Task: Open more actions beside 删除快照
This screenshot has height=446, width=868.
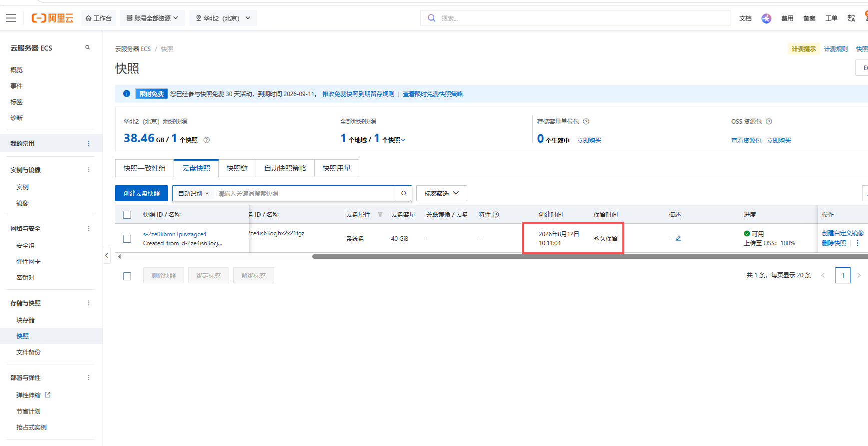Action: 857,243
